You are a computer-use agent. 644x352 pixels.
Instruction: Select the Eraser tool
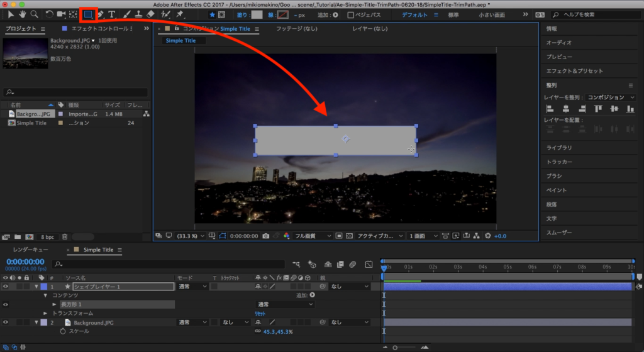point(150,14)
